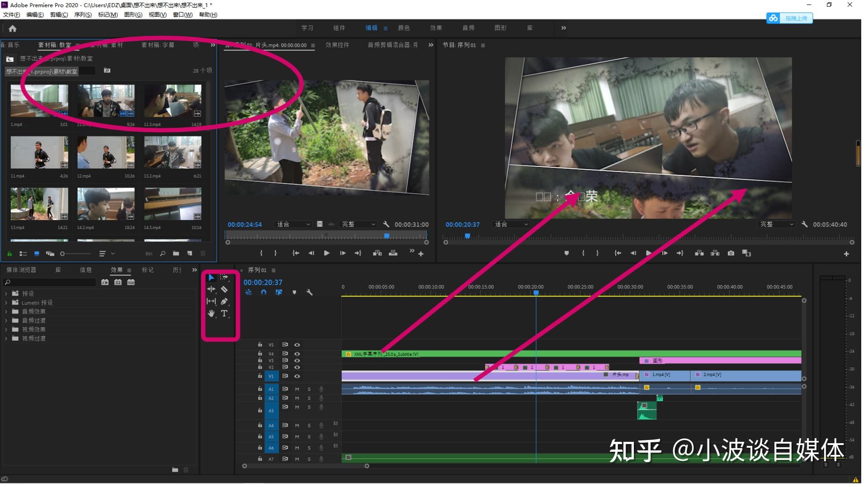868x487 pixels.
Task: Open the 序列(S) menu
Action: 83,15
